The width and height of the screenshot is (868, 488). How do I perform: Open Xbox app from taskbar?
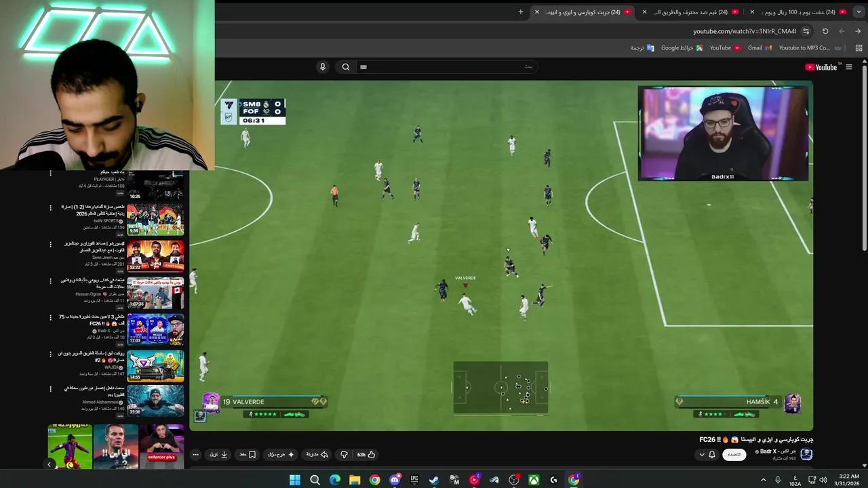point(534,480)
